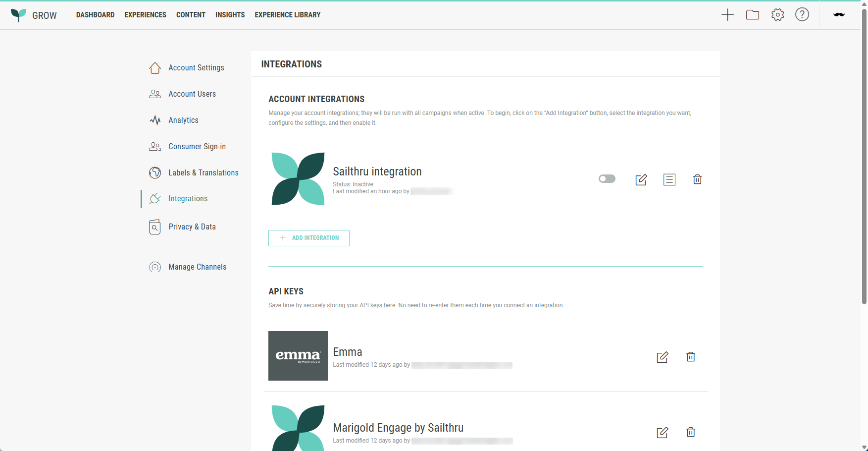Open the settings gear in the header
Image resolution: width=868 pixels, height=451 pixels.
(x=777, y=15)
